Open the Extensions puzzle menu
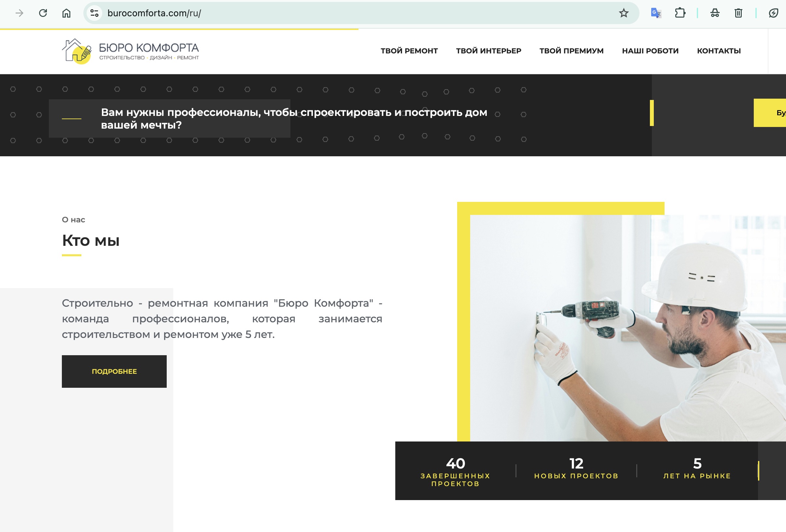This screenshot has height=532, width=786. point(680,13)
